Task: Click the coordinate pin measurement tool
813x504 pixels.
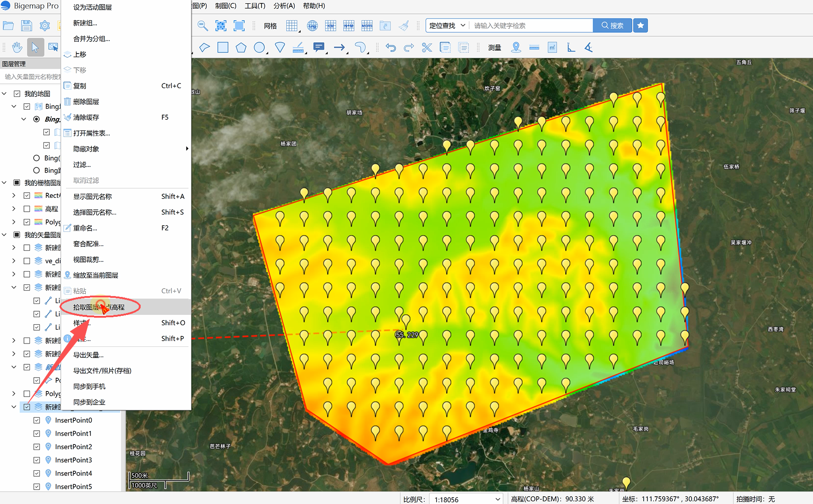Action: tap(516, 47)
